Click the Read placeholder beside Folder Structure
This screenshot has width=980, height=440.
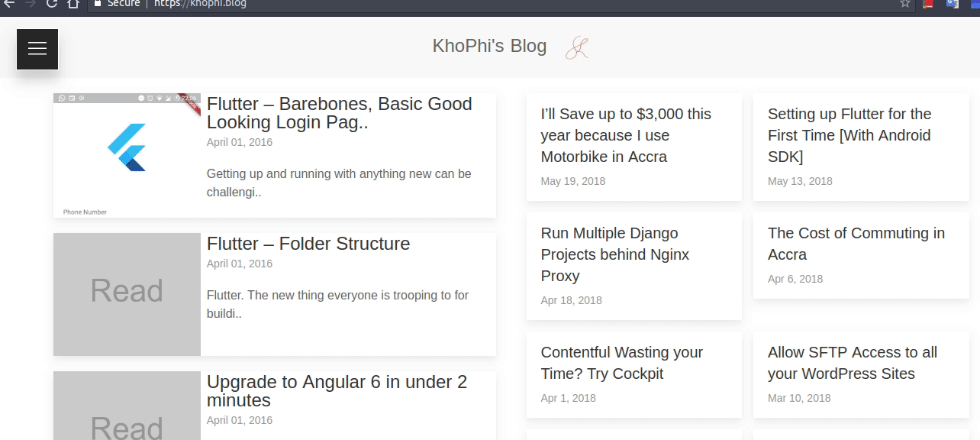pyautogui.click(x=127, y=293)
